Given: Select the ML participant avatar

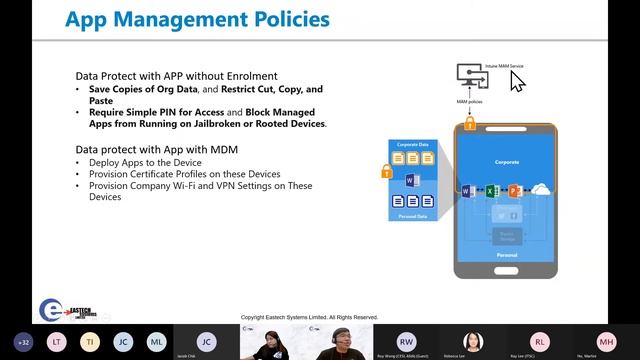Looking at the screenshot, I should point(156,342).
